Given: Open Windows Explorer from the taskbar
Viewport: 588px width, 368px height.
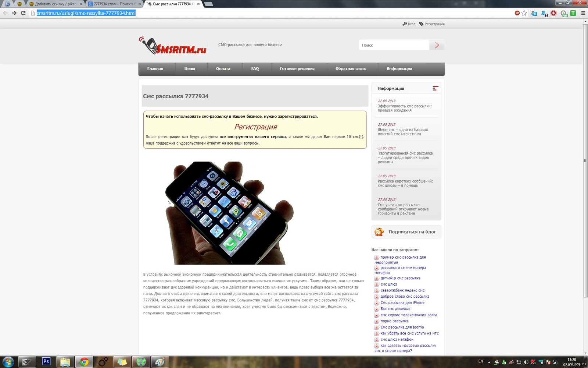Looking at the screenshot, I should (65, 362).
